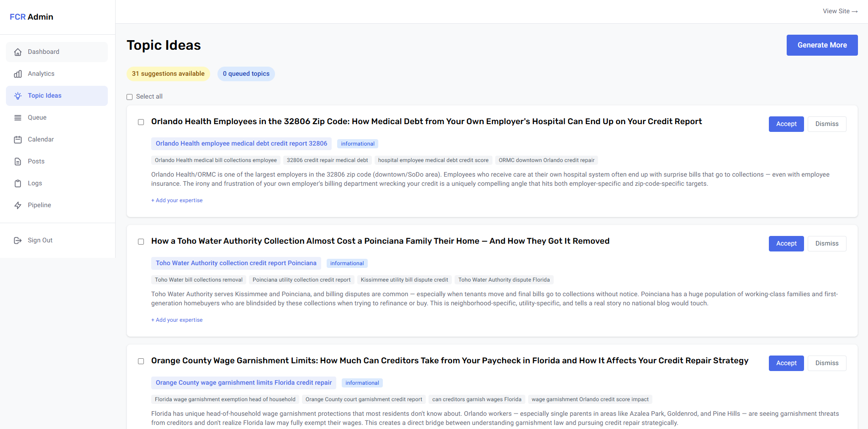Viewport: 868px width, 429px height.
Task: Click the Dashboard home icon
Action: point(18,52)
